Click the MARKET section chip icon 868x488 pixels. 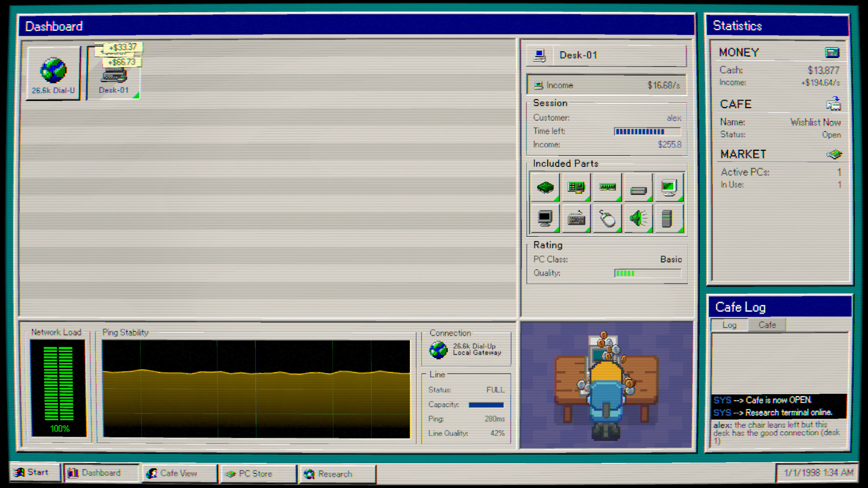coord(834,154)
